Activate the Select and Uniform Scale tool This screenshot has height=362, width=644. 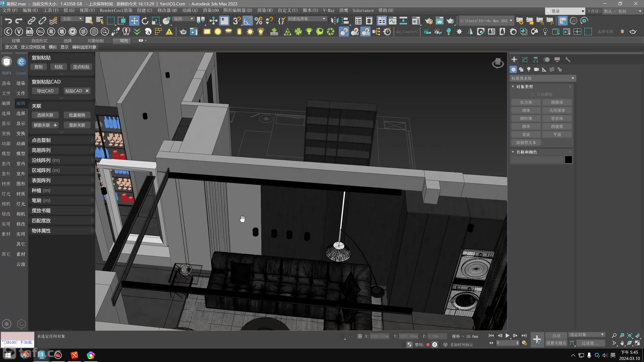(x=156, y=21)
